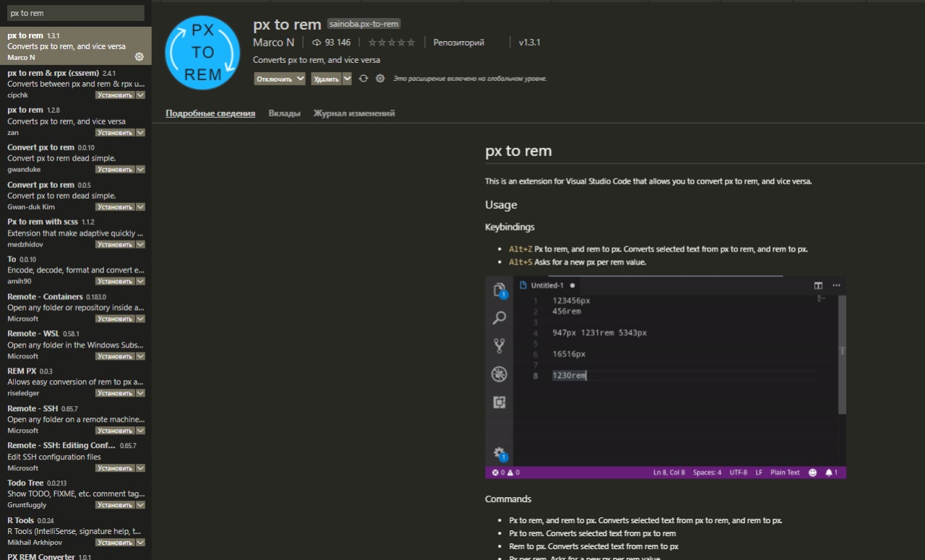Image resolution: width=925 pixels, height=560 pixels.
Task: Install Remote - Containers extension
Action: 115,319
